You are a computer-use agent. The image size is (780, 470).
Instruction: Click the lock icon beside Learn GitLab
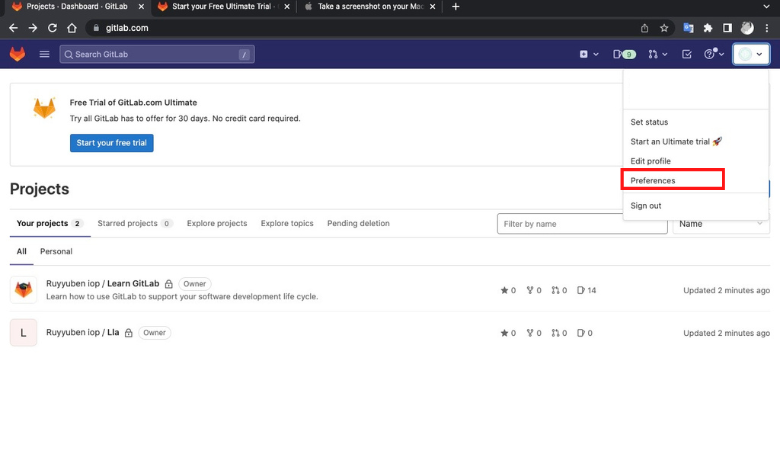169,284
